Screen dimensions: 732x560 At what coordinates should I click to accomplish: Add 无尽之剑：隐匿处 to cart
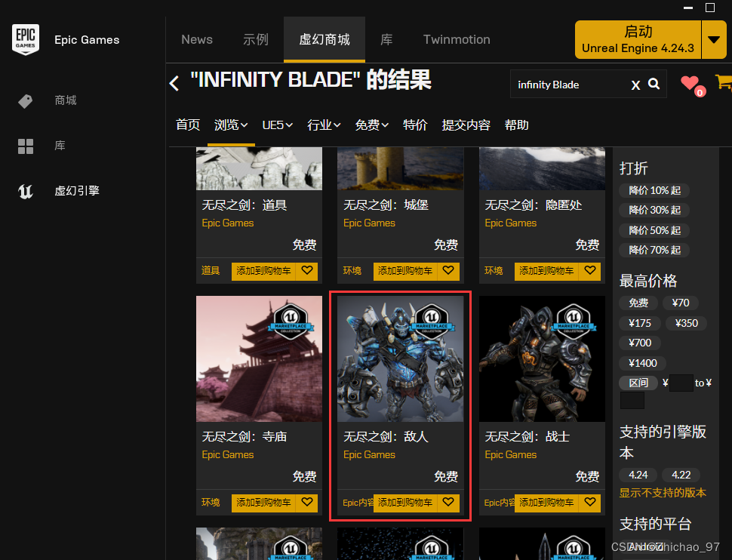[546, 271]
